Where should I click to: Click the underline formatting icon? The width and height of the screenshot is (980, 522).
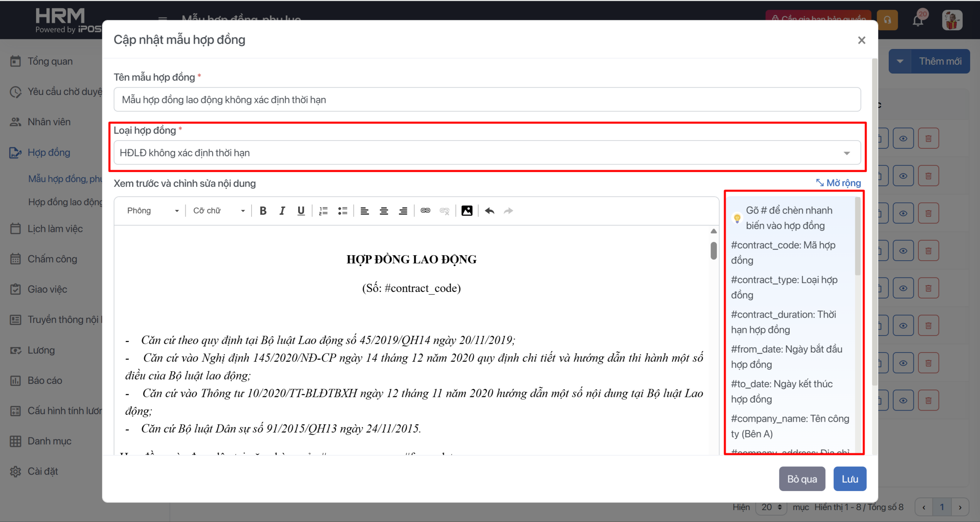301,211
